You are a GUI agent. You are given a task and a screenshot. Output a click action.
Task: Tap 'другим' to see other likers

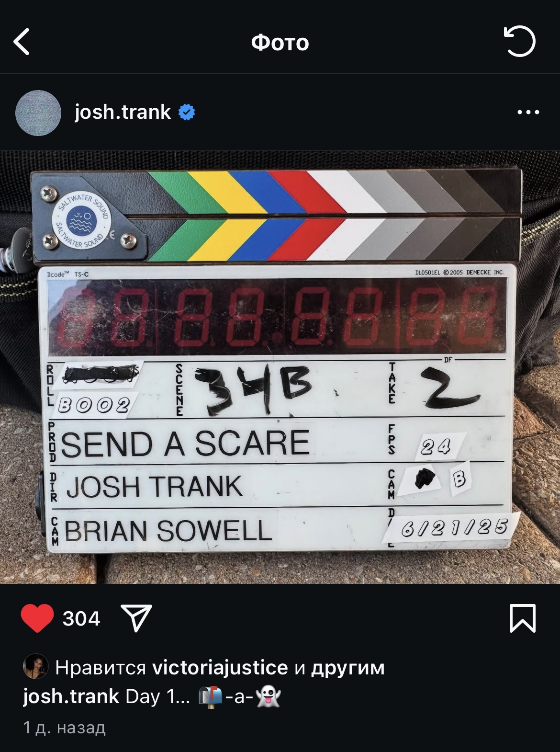click(348, 667)
